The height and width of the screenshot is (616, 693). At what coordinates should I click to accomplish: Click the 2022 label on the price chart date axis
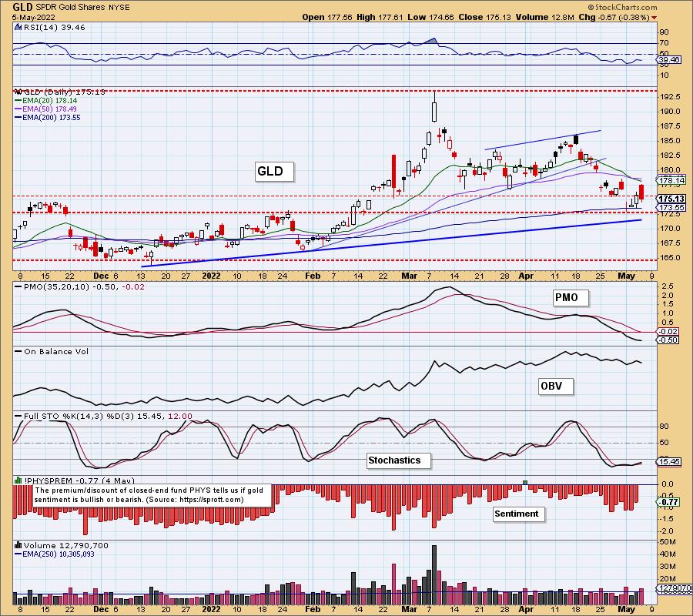(x=211, y=276)
